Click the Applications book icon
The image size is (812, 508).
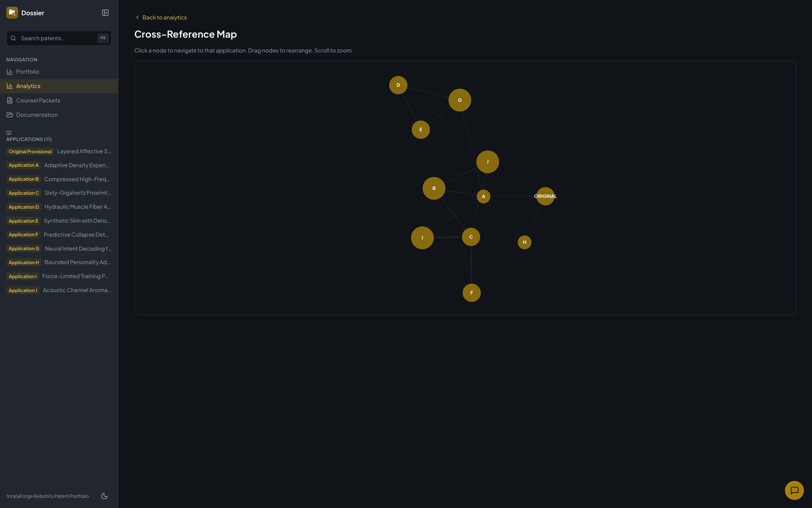click(x=9, y=133)
